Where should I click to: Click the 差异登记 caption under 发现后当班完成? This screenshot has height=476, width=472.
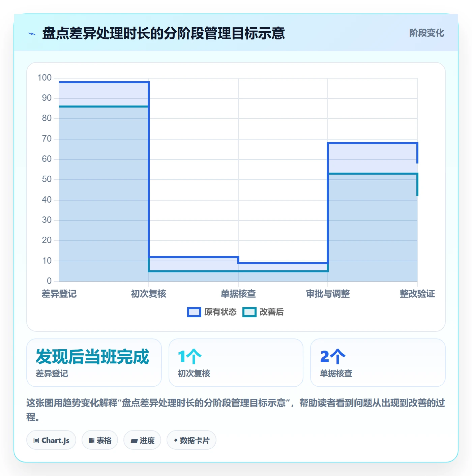52,374
